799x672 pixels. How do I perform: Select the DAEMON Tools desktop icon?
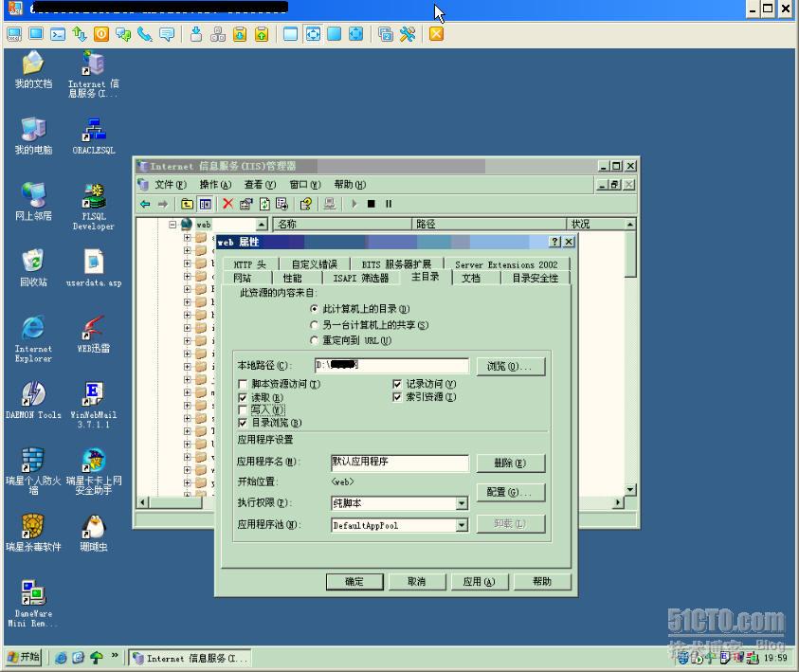click(33, 400)
